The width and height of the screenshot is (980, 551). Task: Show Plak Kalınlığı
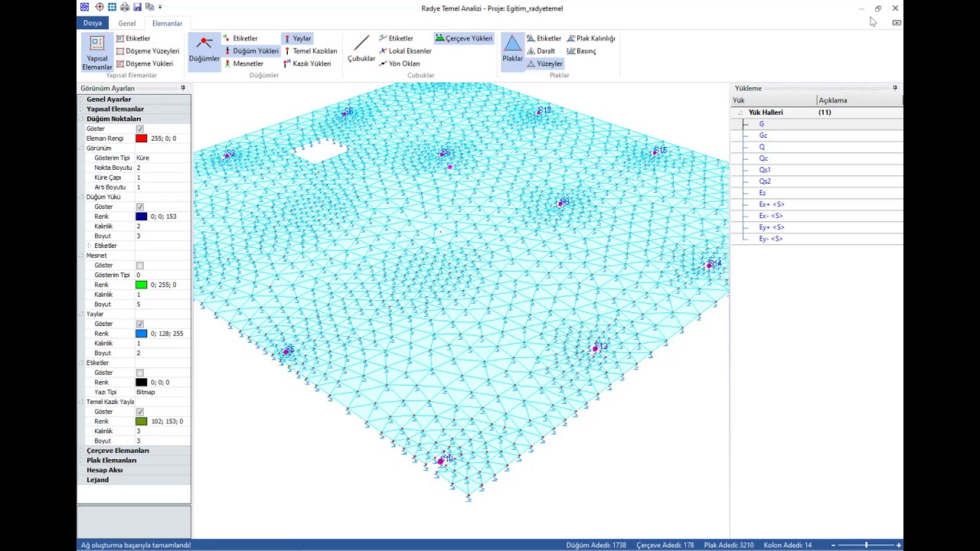point(591,38)
